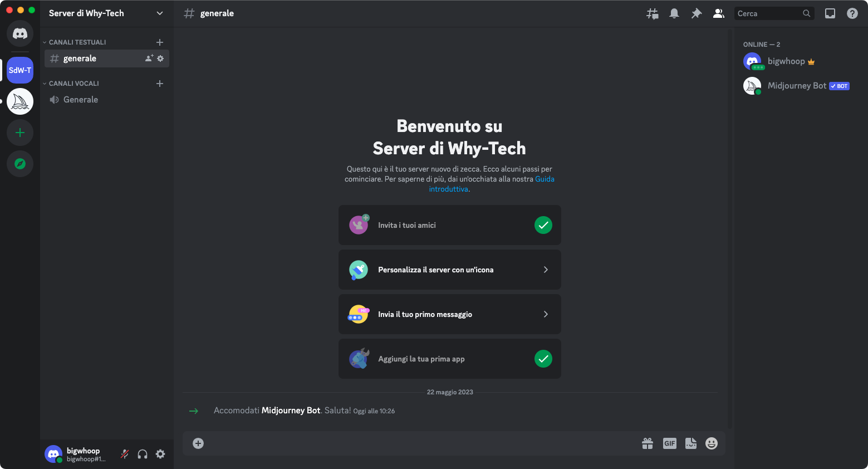This screenshot has width=868, height=469.
Task: Focus the Cerca search field
Action: point(774,13)
